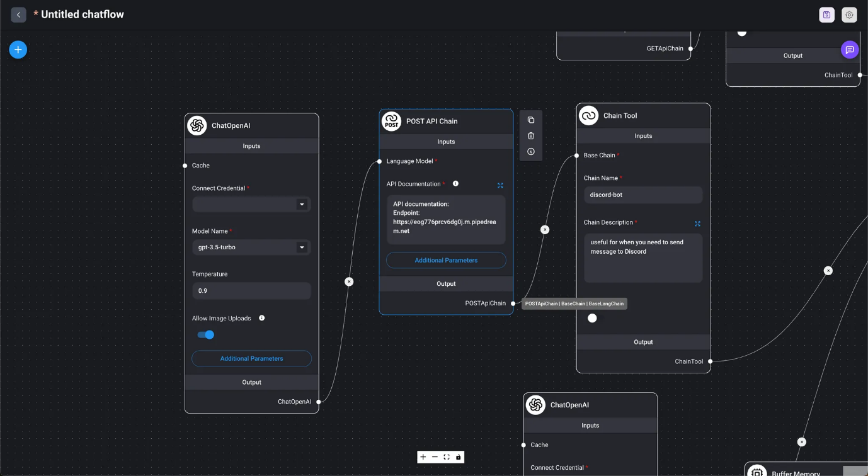Click the blue add nodes plus button

click(x=18, y=50)
